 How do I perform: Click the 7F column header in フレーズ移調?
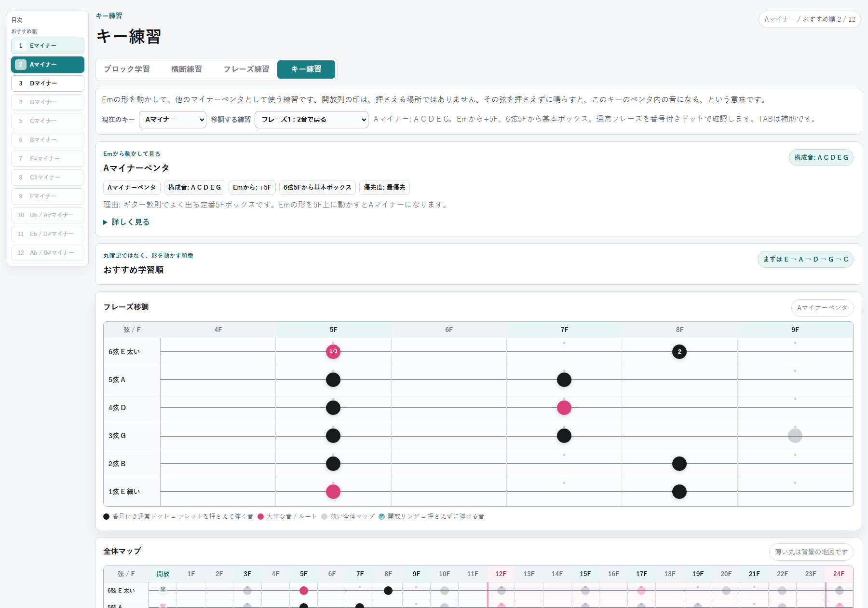click(564, 330)
